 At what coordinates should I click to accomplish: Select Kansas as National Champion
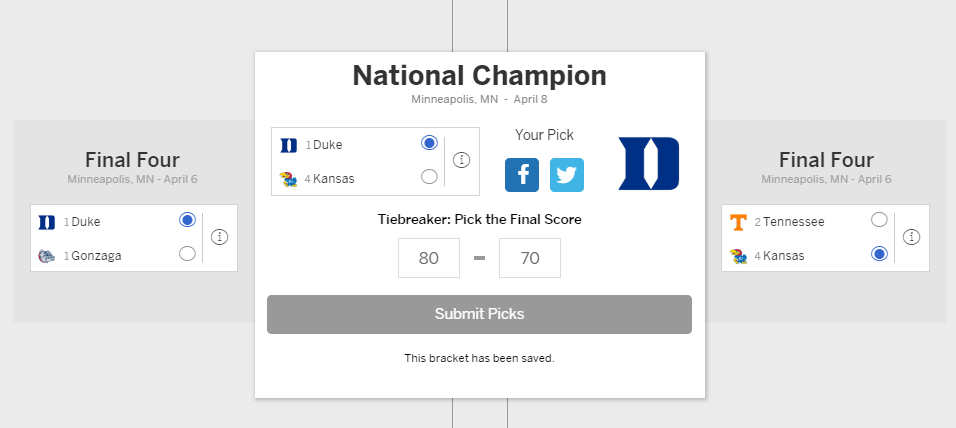[x=429, y=177]
